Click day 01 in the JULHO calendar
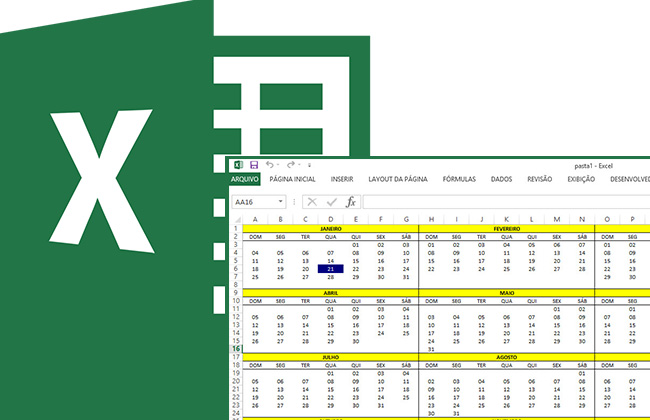Viewport: 650px width, 420px height. [x=330, y=373]
